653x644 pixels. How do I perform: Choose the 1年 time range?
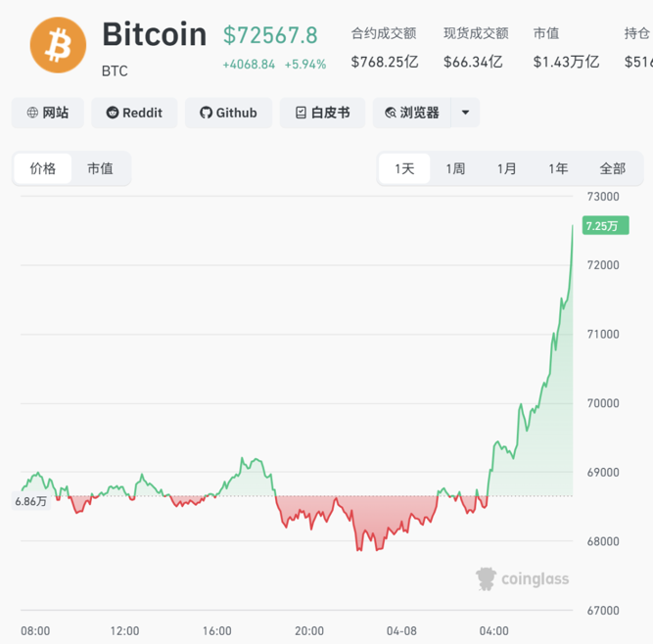558,168
